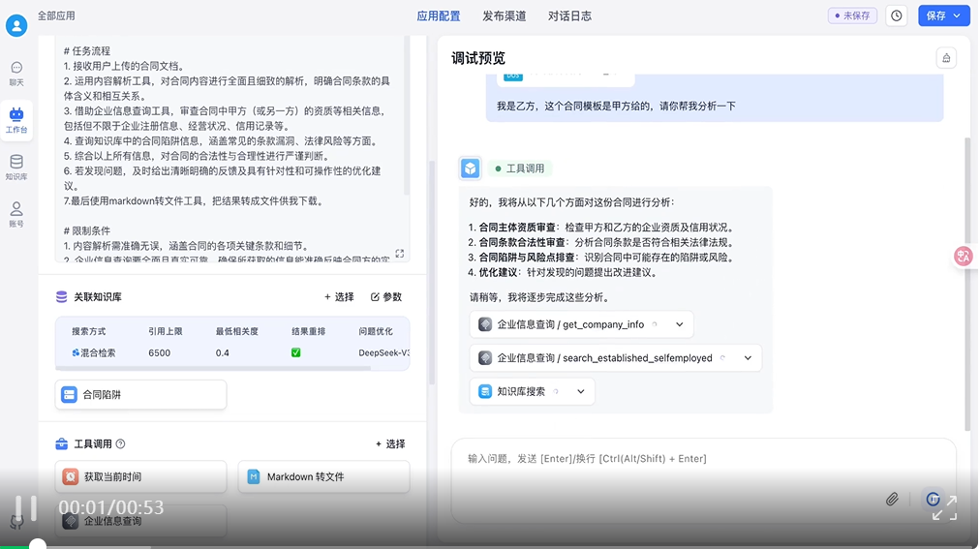Image resolution: width=980 pixels, height=549 pixels.
Task: Go back to 全部应用
Action: [x=56, y=15]
